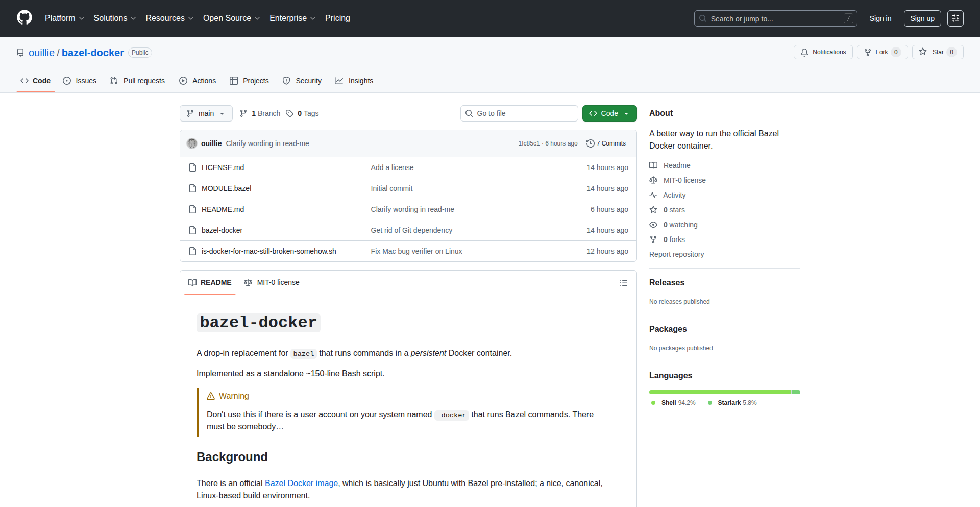Click the fork icon in Fork button
This screenshot has height=507, width=980.
868,52
